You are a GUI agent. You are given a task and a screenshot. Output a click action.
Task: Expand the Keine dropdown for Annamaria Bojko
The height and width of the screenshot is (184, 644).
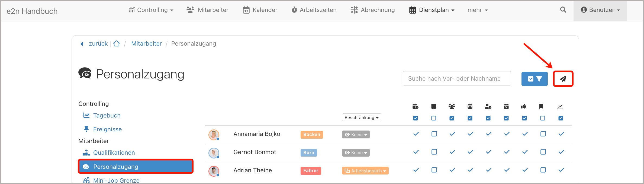click(x=356, y=134)
